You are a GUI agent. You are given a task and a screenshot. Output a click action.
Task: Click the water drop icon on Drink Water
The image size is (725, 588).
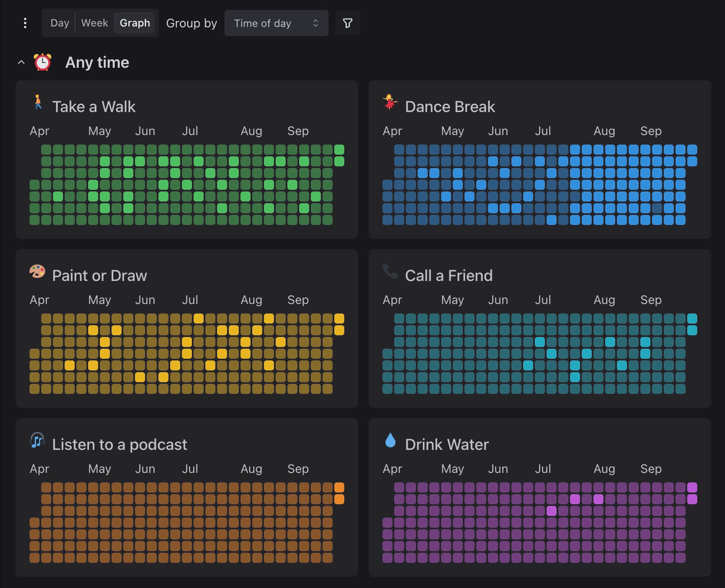390,440
